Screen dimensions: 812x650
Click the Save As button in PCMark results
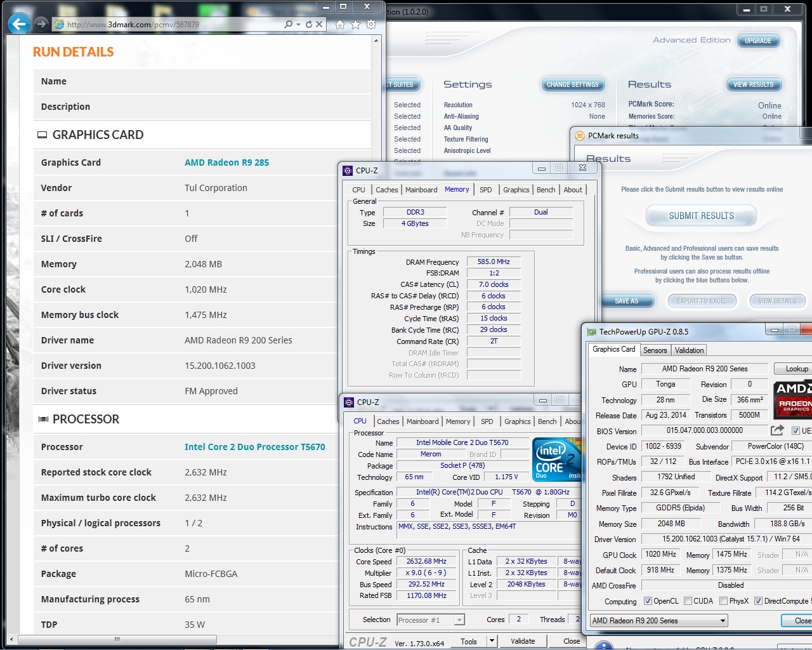click(x=627, y=301)
